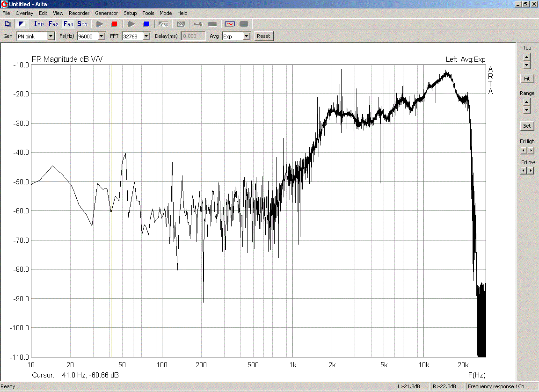539x392 pixels.
Task: Click the Fit button
Action: 527,79
